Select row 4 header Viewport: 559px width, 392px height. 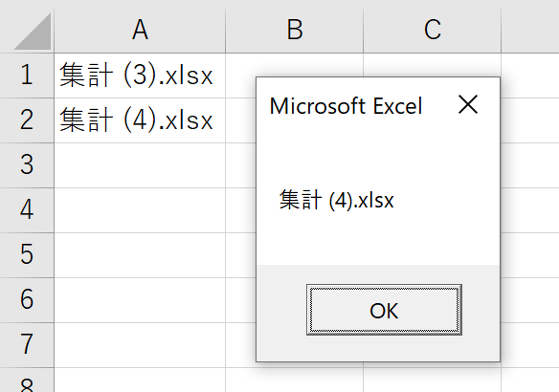click(27, 210)
